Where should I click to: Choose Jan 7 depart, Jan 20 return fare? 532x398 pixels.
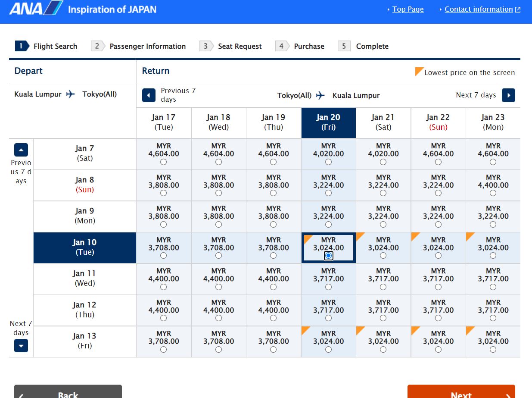click(328, 162)
